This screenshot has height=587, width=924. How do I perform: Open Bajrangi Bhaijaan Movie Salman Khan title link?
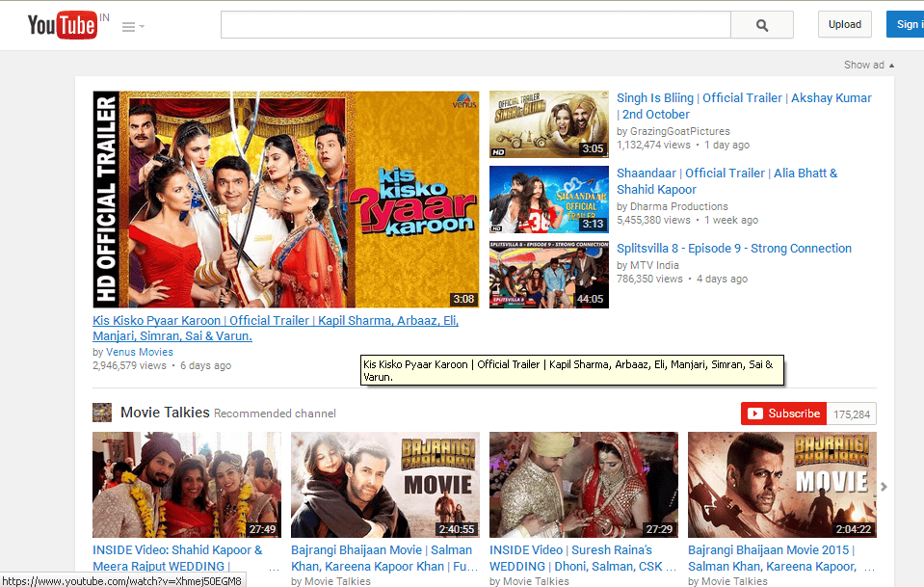coord(384,558)
